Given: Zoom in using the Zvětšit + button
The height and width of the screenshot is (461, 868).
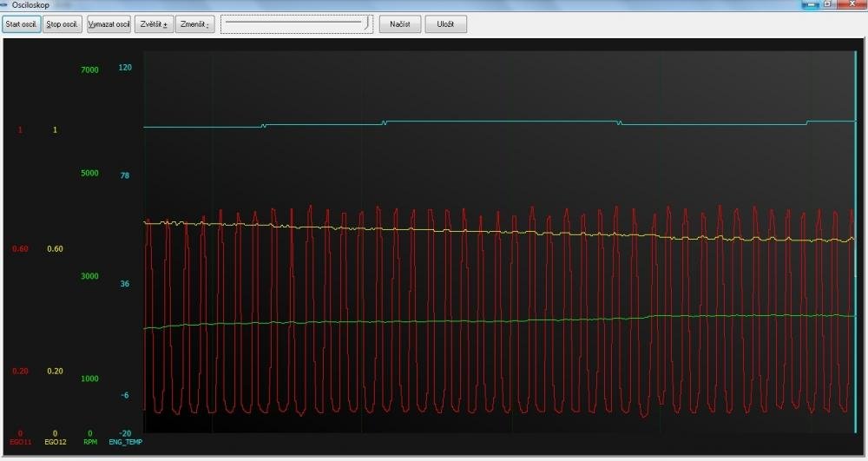Looking at the screenshot, I should click(154, 24).
